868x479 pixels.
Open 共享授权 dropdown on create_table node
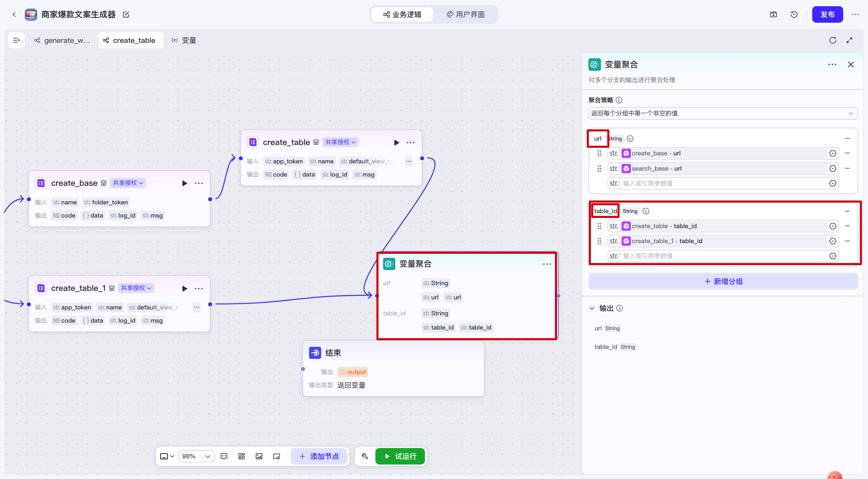tap(340, 142)
